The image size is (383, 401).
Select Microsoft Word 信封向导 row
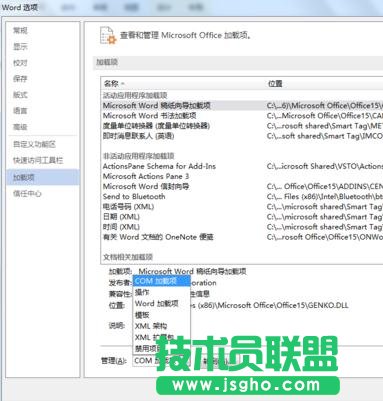(x=242, y=186)
